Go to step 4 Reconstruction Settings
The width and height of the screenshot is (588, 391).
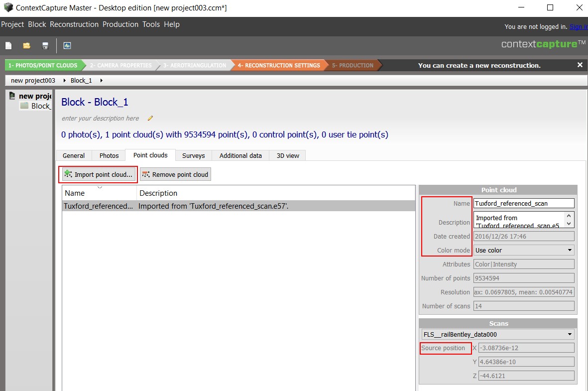coord(279,65)
